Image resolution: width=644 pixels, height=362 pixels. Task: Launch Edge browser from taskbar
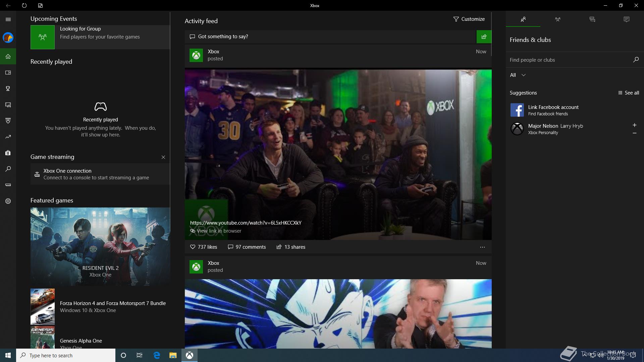[x=157, y=355]
